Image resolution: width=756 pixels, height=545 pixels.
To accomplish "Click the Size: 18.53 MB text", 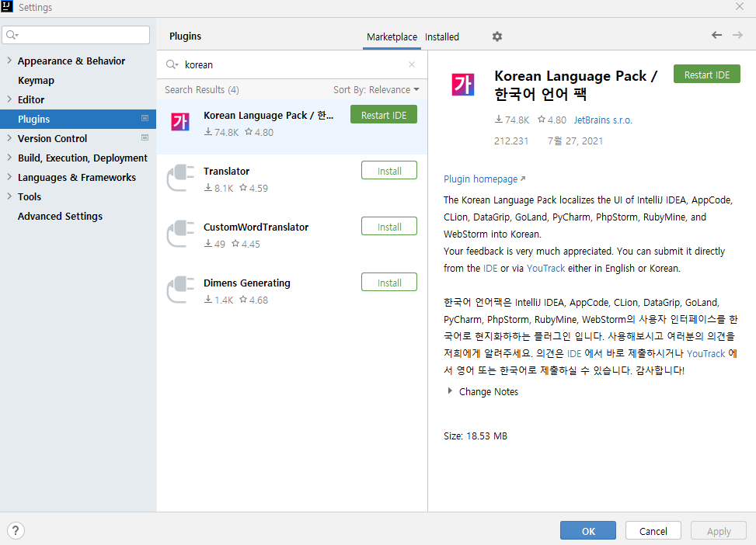I will [x=476, y=436].
